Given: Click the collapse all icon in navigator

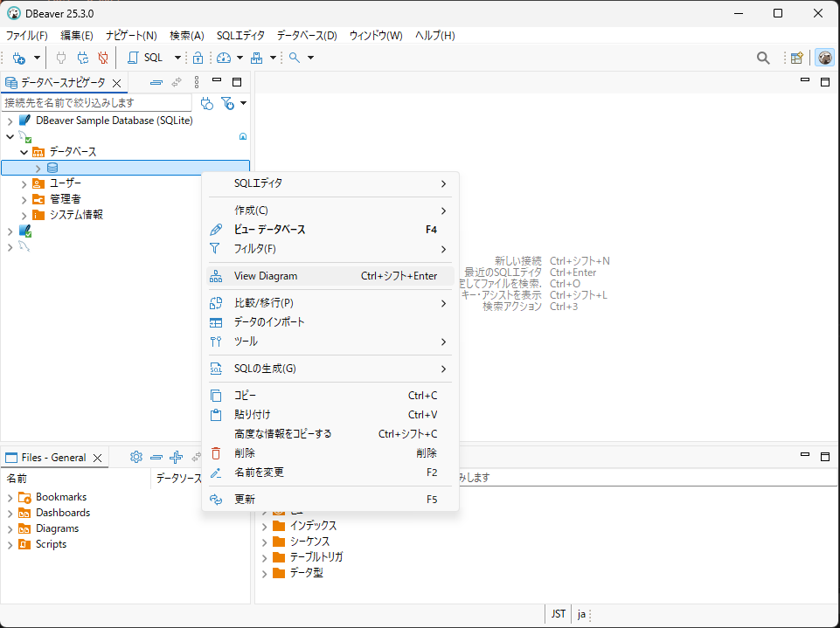Looking at the screenshot, I should coord(156,82).
